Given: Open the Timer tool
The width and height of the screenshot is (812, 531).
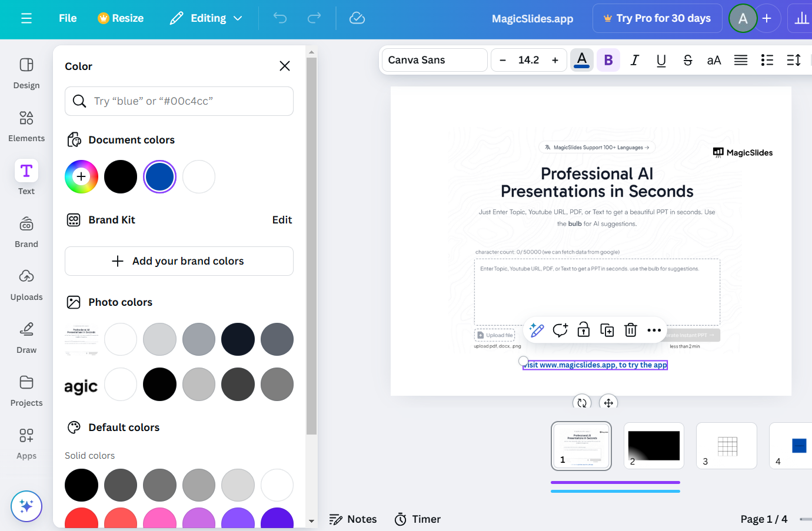Looking at the screenshot, I should (418, 519).
